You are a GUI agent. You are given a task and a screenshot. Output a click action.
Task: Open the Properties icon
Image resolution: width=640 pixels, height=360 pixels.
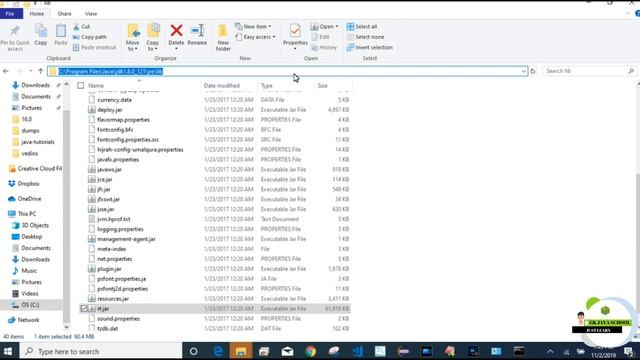click(295, 31)
